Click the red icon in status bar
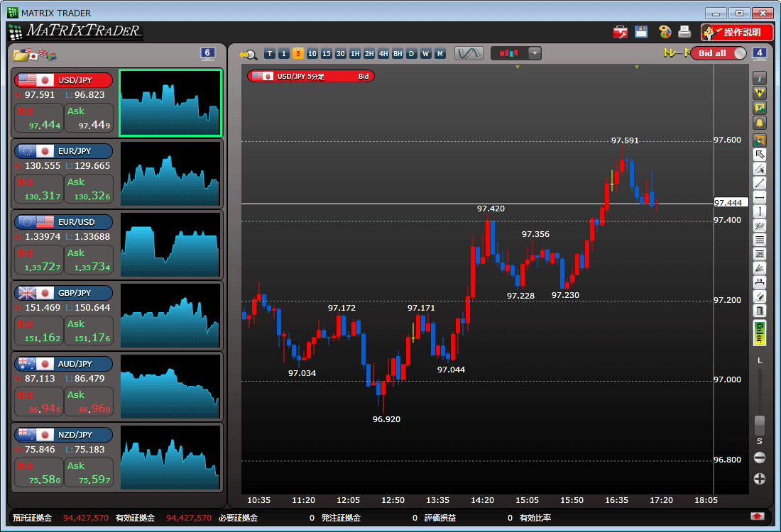781x532 pixels. pos(757,516)
